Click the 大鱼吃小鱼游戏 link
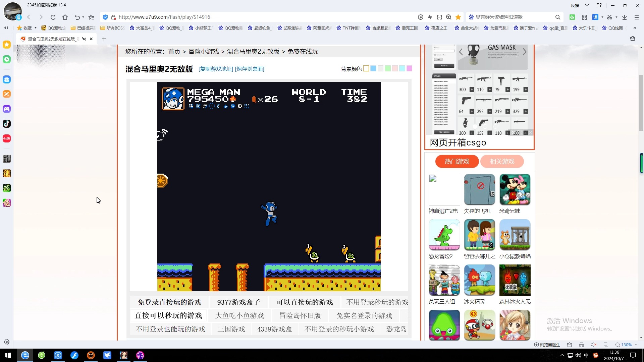The width and height of the screenshot is (644, 362). 239,316
